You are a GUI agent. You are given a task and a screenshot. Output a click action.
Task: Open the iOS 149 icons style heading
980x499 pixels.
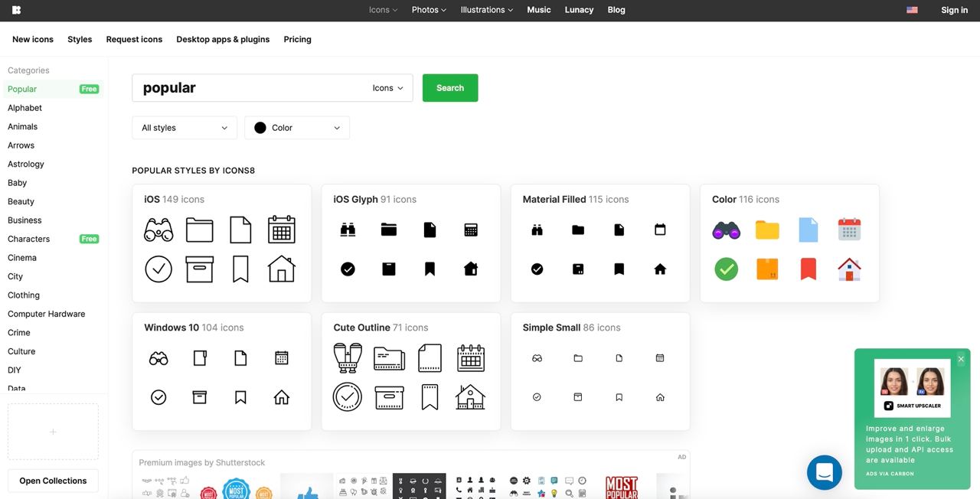174,199
